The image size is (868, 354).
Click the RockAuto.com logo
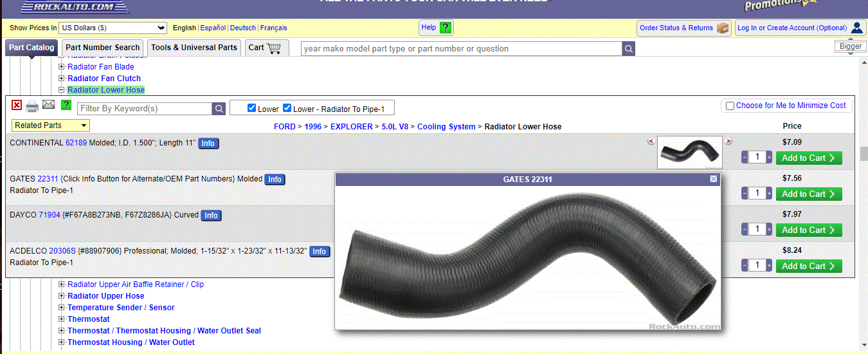75,7
